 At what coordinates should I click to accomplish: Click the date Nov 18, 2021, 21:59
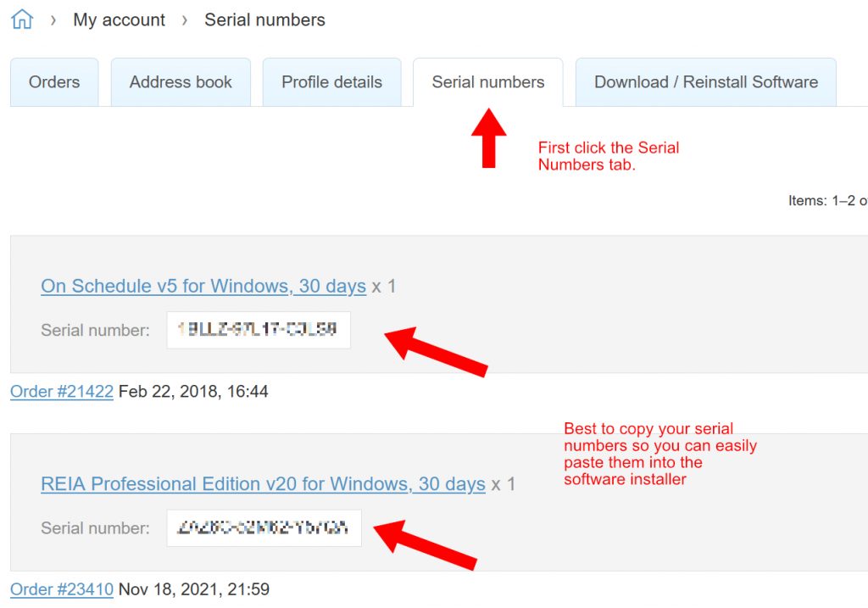194,589
